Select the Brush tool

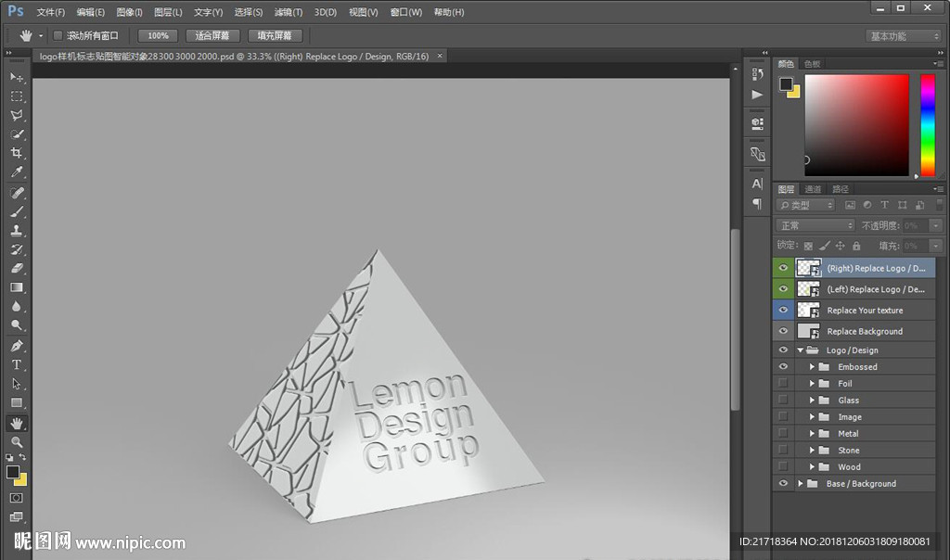(x=17, y=211)
